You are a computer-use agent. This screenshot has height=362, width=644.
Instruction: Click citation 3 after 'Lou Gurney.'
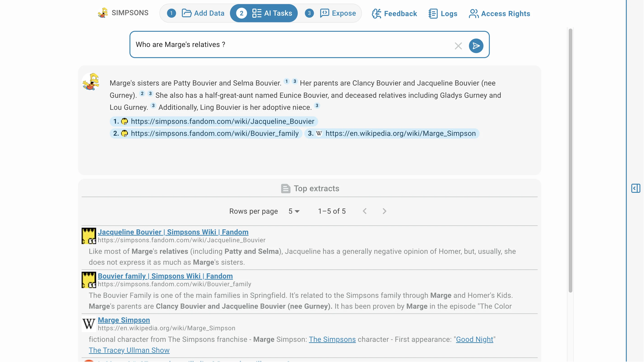[153, 105]
